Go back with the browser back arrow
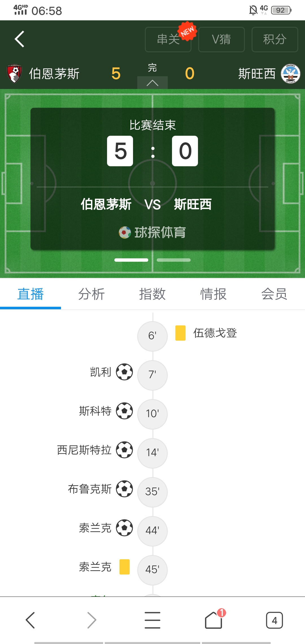305x644 pixels. (30, 620)
